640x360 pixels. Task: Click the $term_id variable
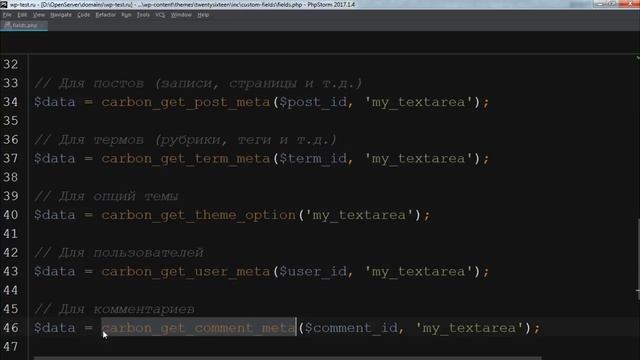(313, 158)
